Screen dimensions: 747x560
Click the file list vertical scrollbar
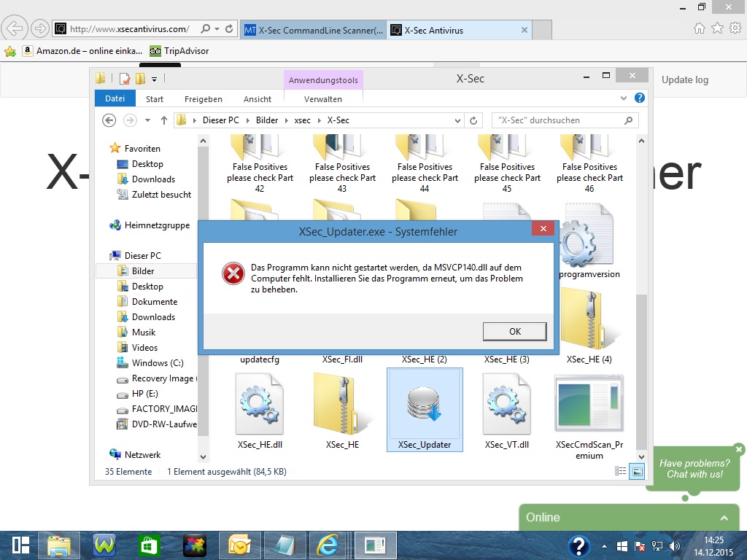641,371
